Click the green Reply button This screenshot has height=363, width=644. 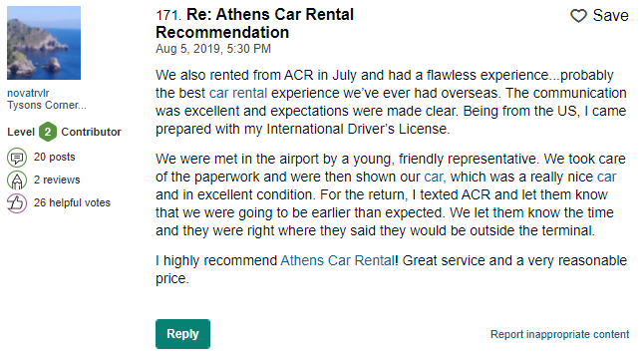click(x=182, y=334)
